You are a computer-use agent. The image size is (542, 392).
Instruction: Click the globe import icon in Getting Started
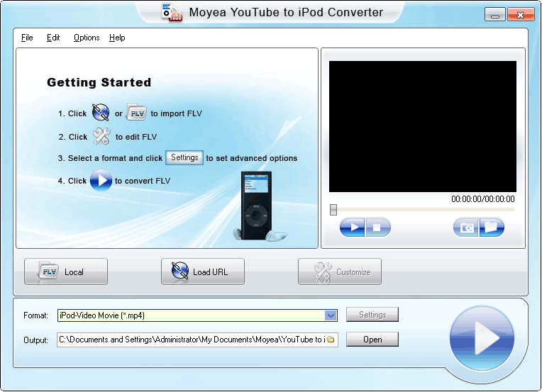[x=101, y=113]
